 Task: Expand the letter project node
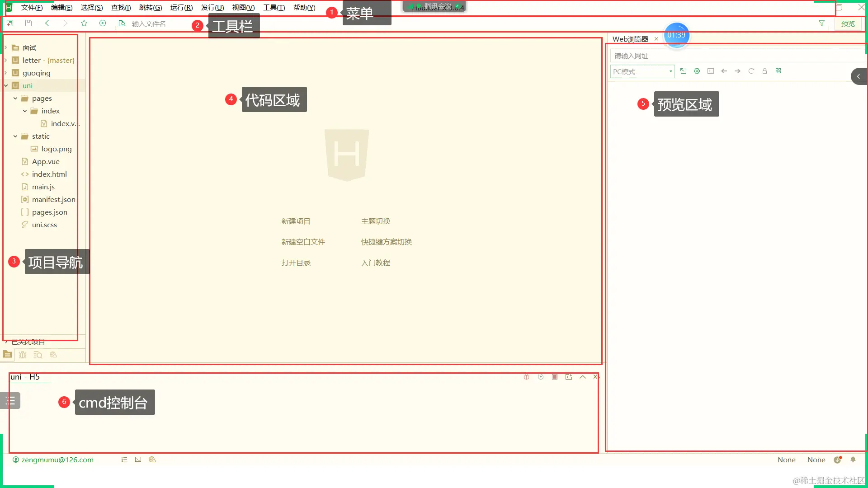point(6,60)
